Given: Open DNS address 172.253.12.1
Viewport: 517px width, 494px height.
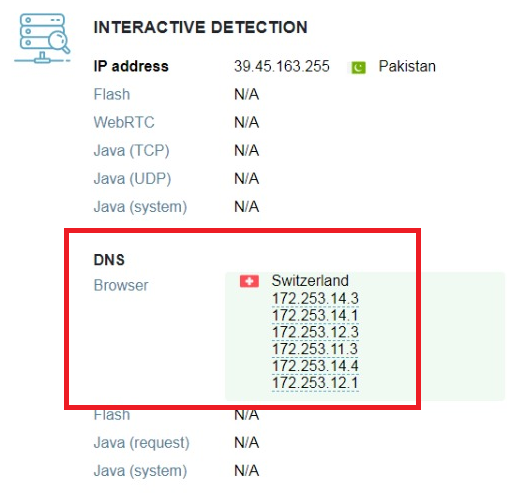Looking at the screenshot, I should pos(315,383).
